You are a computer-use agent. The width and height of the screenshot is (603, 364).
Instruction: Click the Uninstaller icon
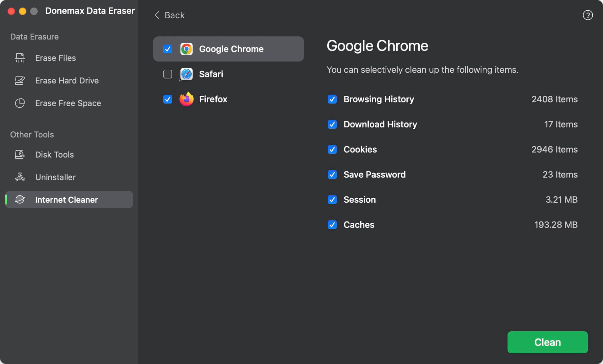tap(20, 177)
